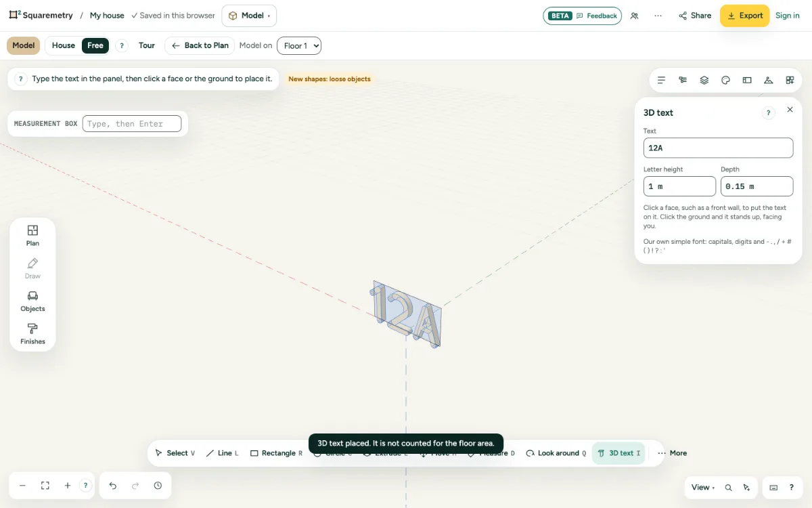Expand More tools in the toolbar
This screenshot has width=812, height=508.
[672, 453]
